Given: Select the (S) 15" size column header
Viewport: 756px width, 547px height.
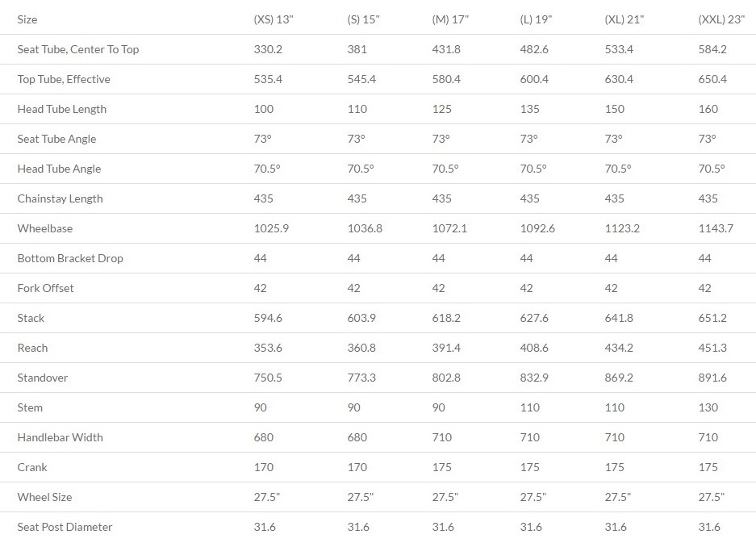Looking at the screenshot, I should tap(363, 19).
